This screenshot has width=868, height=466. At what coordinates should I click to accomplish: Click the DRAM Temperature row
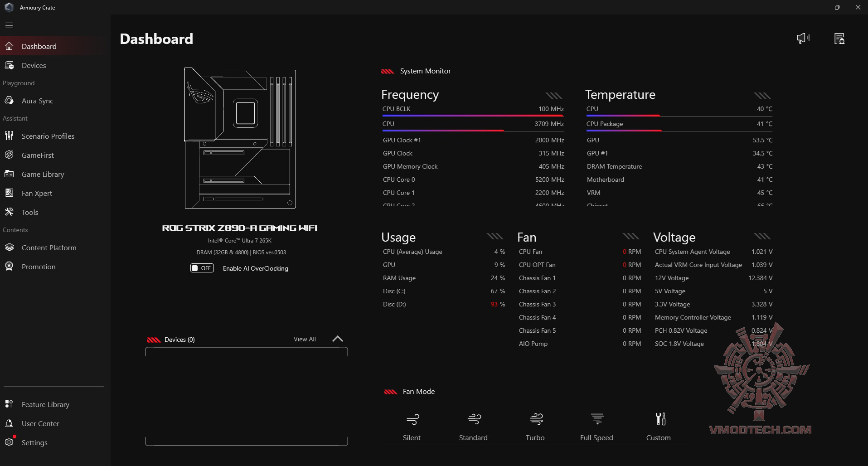coord(679,166)
